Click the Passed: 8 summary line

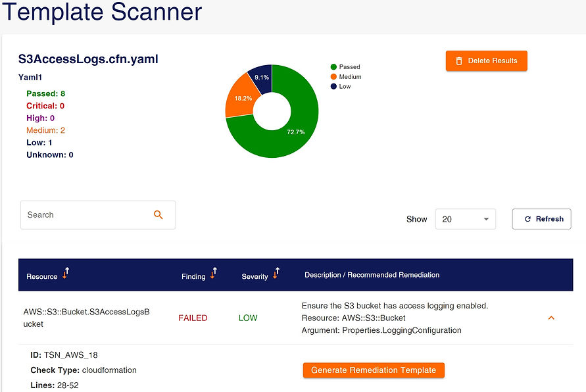pos(45,93)
